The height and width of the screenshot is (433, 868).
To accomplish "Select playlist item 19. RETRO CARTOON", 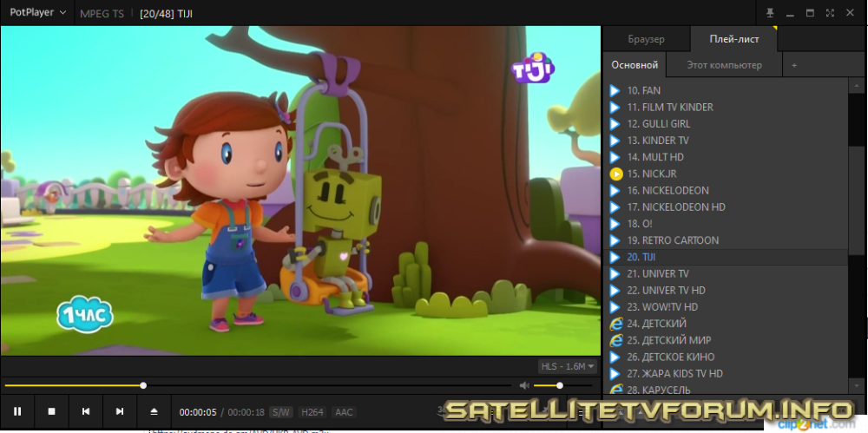I will point(725,240).
